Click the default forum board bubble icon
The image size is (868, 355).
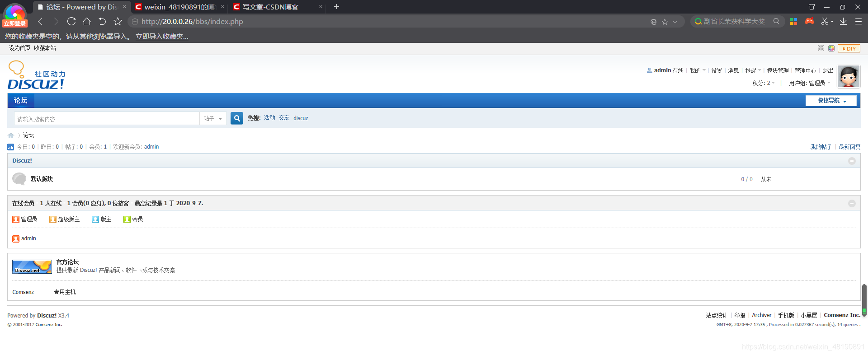pos(19,179)
